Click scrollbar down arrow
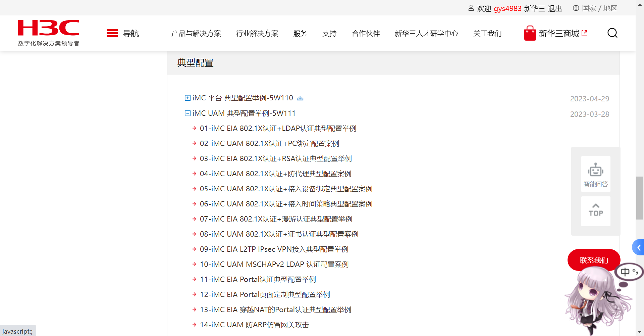 pyautogui.click(x=640, y=332)
